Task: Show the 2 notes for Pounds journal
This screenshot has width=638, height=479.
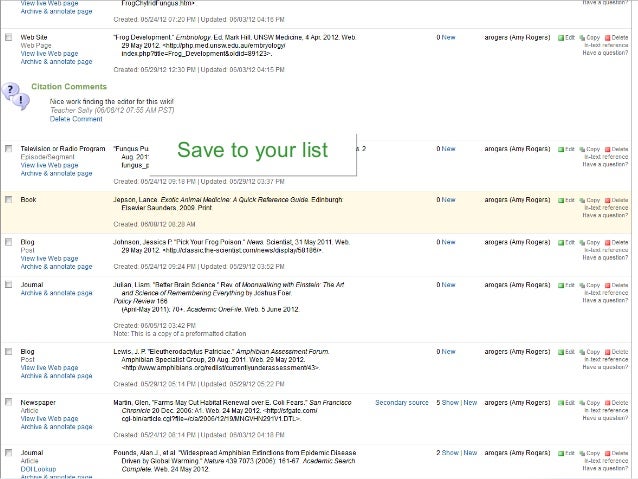Action: (450, 453)
